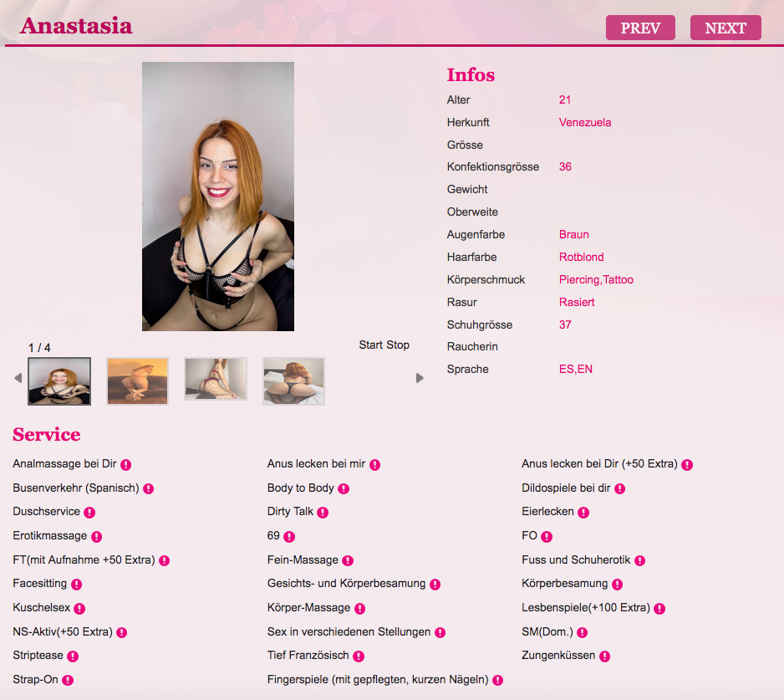Click the right arrow of the thumbnail carousel
Screen dimensions: 784x700
[x=420, y=378]
